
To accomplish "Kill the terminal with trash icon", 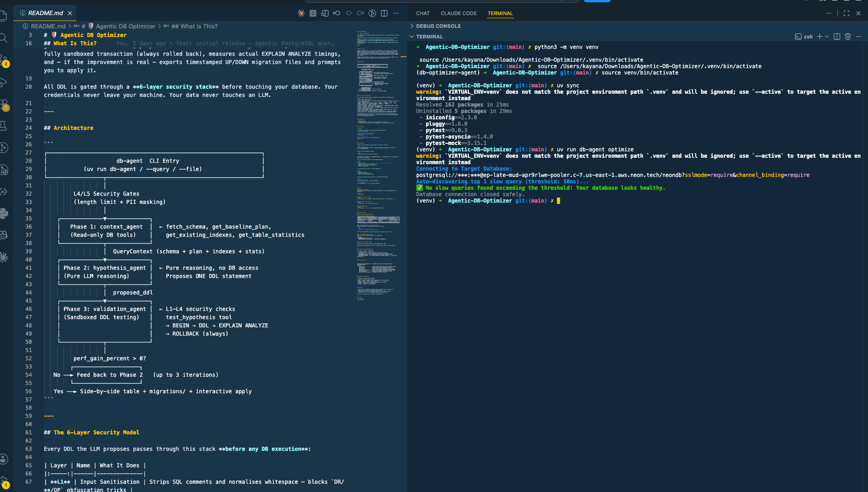I will tap(848, 37).
